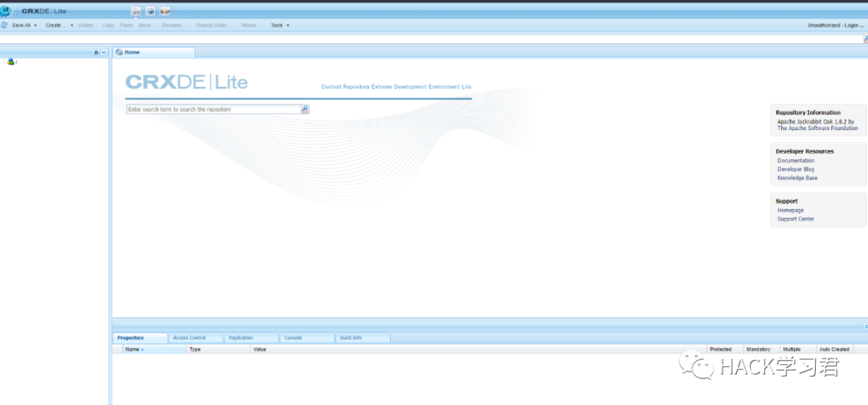Image resolution: width=868 pixels, height=405 pixels.
Task: Open the CRXDE Lite tools icon in header
Action: point(136,11)
